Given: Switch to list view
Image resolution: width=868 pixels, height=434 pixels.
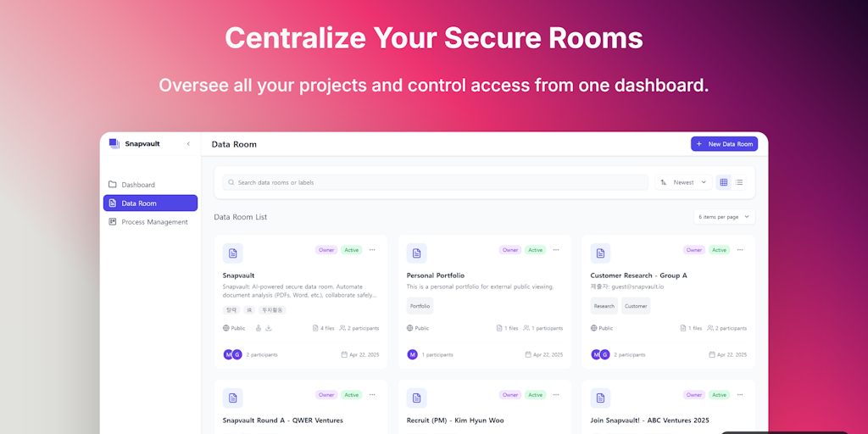Looking at the screenshot, I should pyautogui.click(x=739, y=182).
